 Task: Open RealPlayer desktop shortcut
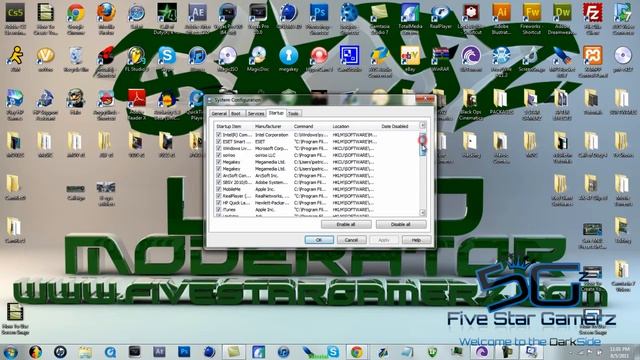[440, 16]
